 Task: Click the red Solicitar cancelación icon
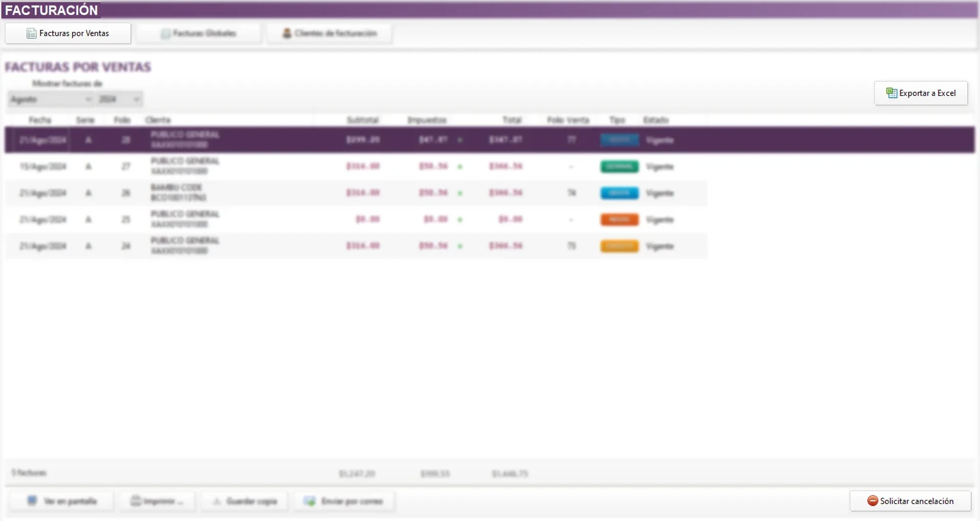click(872, 501)
